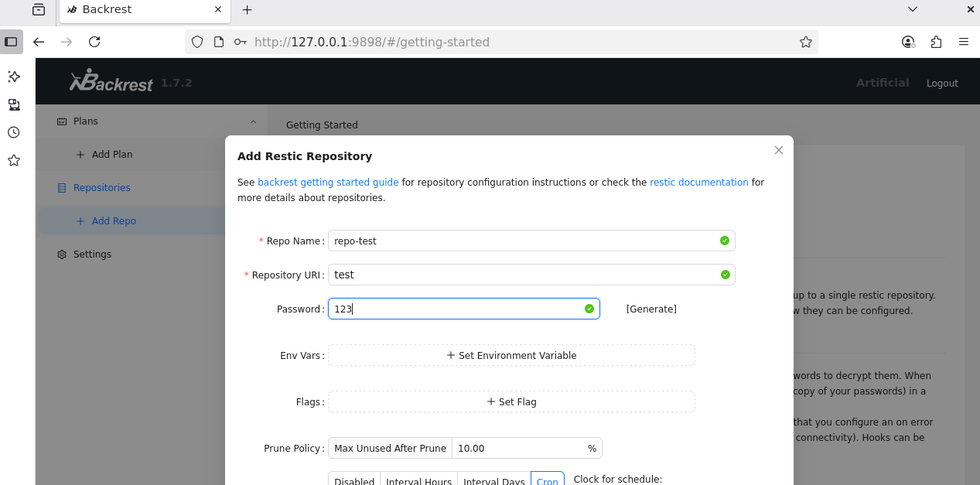Image resolution: width=980 pixels, height=485 pixels.
Task: Open the restic documentation link
Action: (x=699, y=183)
